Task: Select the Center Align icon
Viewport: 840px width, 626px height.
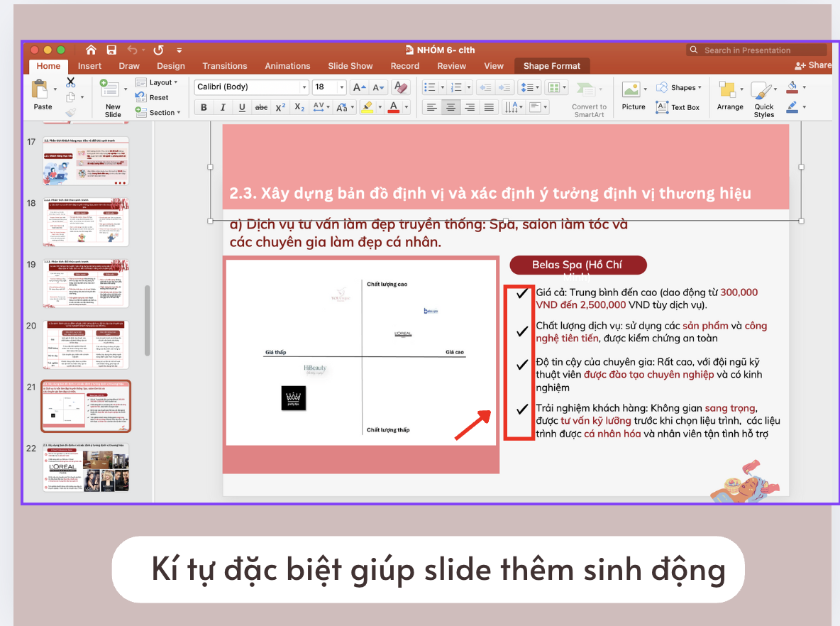Action: (451, 106)
